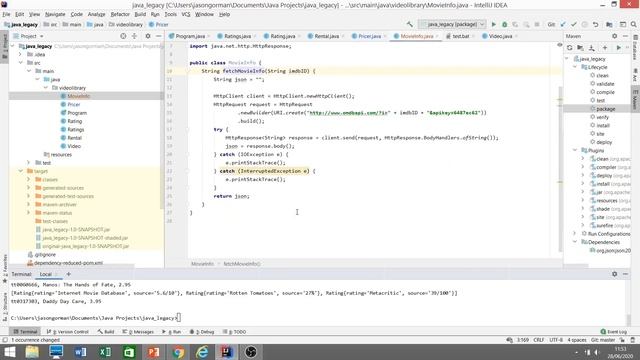Image resolution: width=640 pixels, height=360 pixels.
Task: Open the Event Log
Action: click(614, 332)
